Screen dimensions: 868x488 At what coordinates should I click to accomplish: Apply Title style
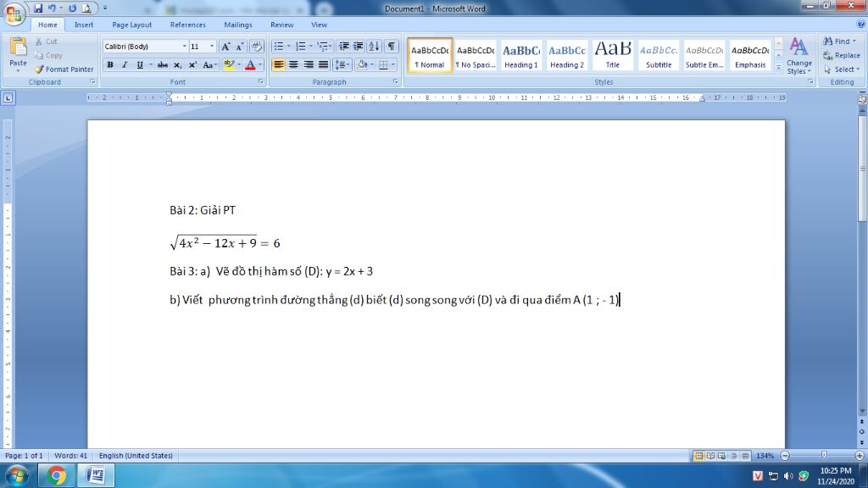613,55
